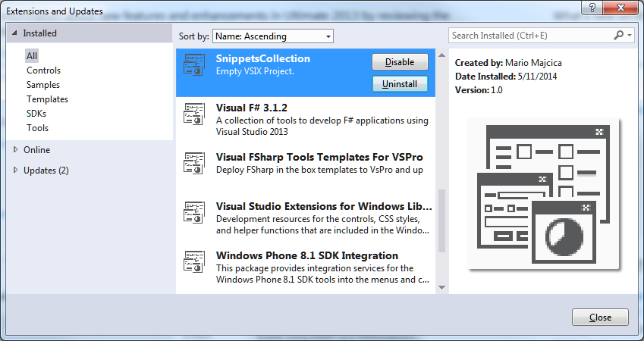Click the Updates (2) label
The image size is (644, 341).
click(x=46, y=170)
